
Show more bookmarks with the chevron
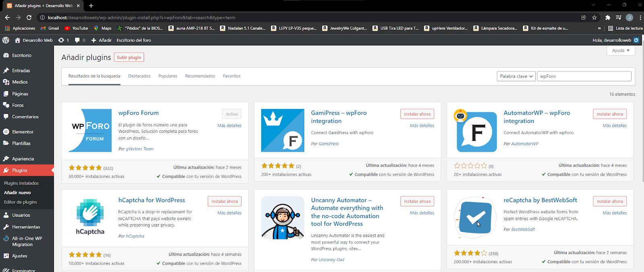click(x=599, y=28)
